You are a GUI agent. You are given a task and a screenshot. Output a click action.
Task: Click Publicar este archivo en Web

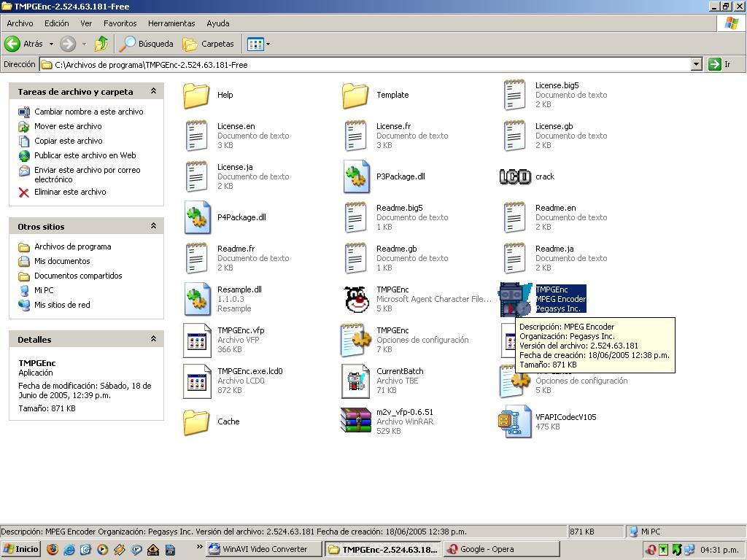point(85,156)
